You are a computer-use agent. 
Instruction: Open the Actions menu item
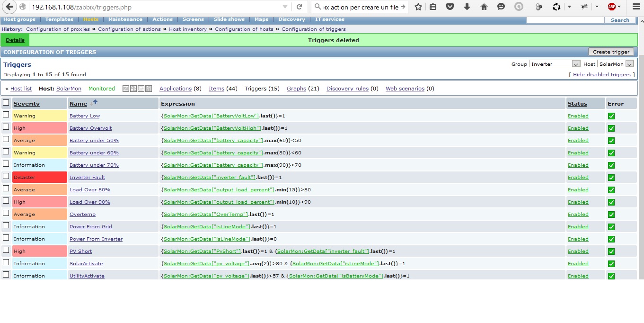pyautogui.click(x=162, y=19)
